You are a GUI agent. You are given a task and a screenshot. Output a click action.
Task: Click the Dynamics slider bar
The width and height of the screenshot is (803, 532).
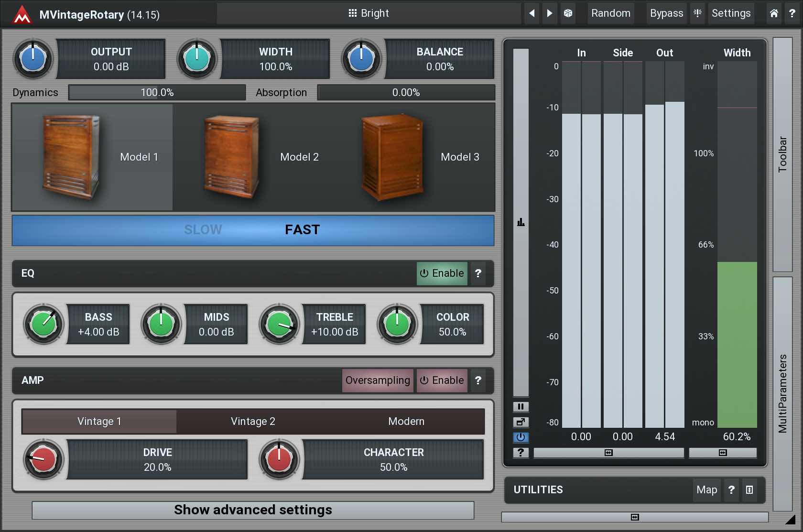click(x=157, y=93)
